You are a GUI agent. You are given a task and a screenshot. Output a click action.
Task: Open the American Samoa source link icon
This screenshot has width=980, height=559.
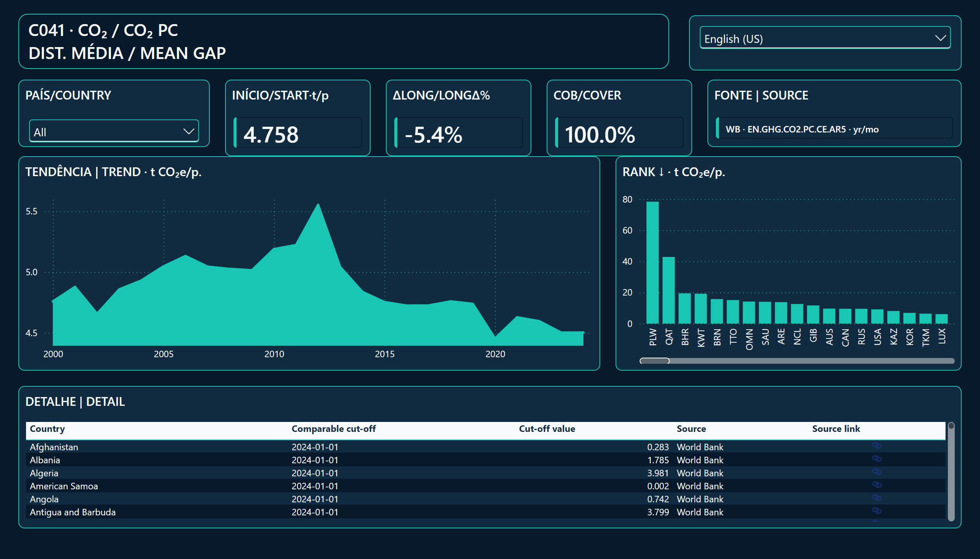point(877,485)
